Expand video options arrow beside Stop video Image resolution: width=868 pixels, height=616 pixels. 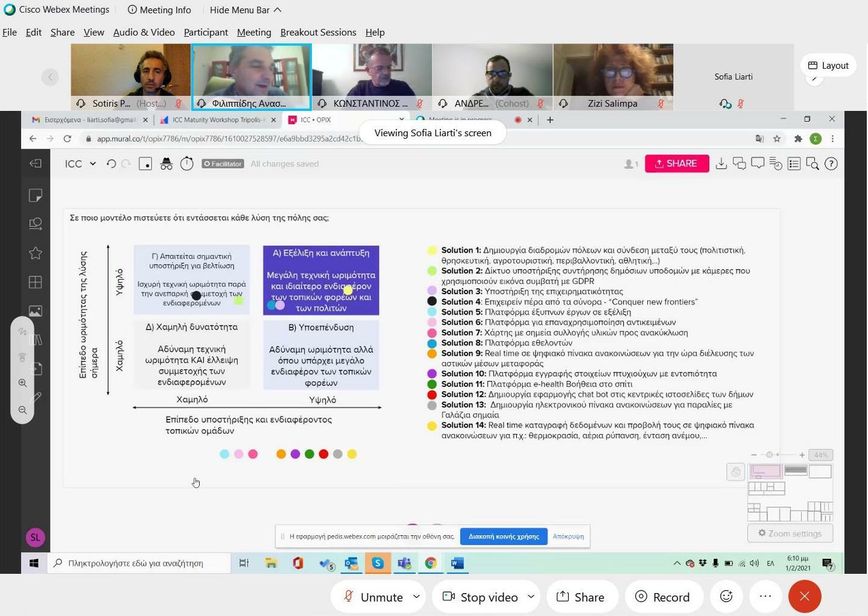pyautogui.click(x=531, y=597)
